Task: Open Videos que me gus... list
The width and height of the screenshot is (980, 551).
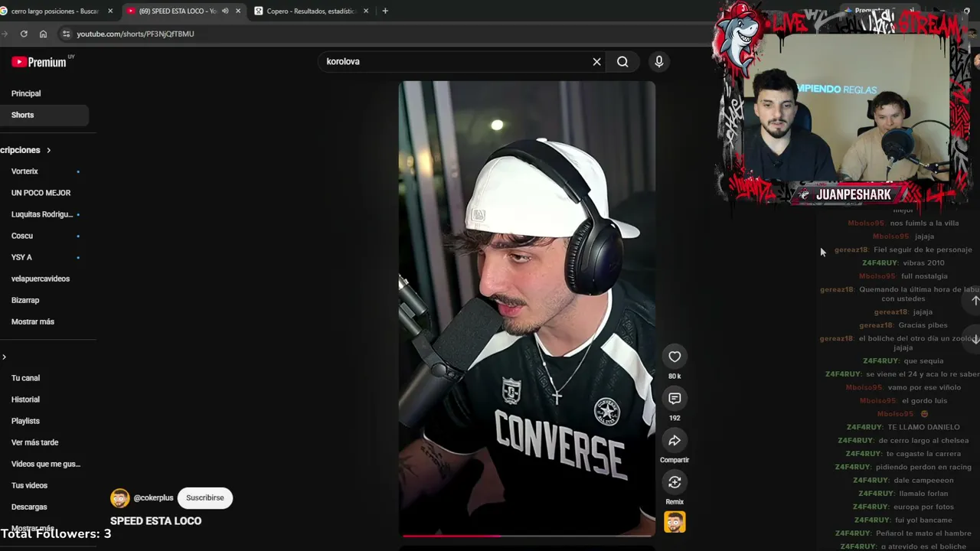Action: [44, 464]
